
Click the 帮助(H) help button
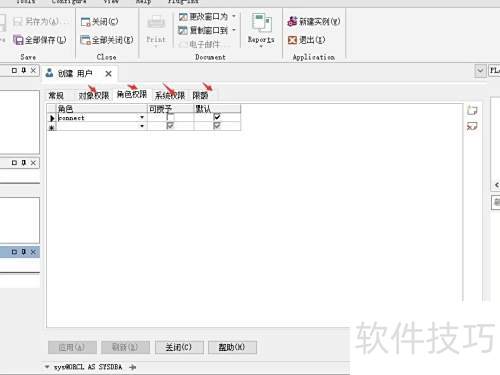pos(232,347)
